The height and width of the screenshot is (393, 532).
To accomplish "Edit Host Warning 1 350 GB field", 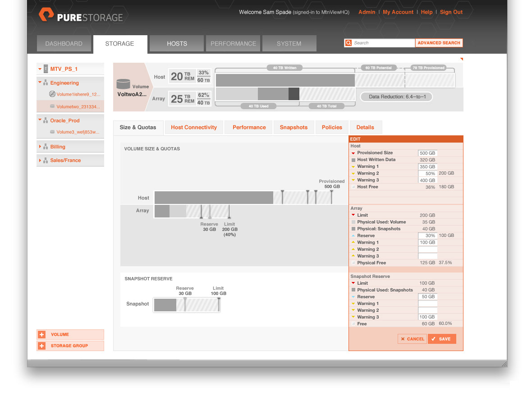I will (427, 167).
